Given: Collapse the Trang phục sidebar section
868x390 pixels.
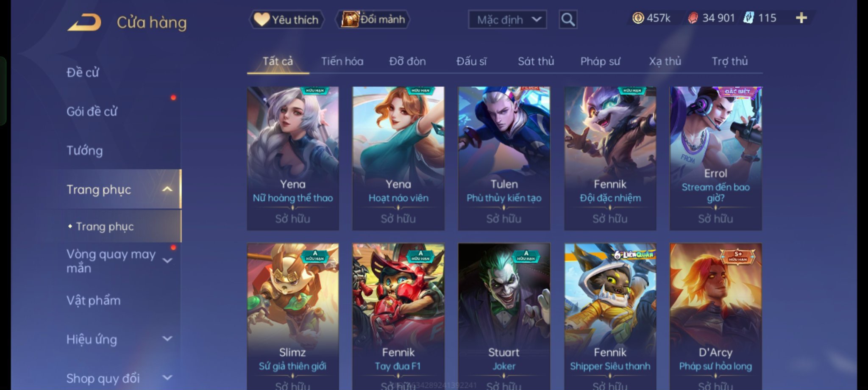Looking at the screenshot, I should pos(167,189).
